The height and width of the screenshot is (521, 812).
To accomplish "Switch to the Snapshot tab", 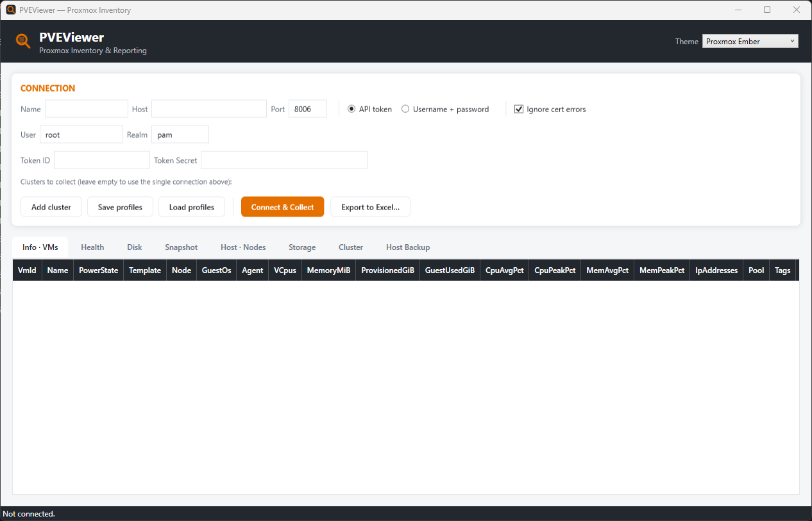I will point(182,247).
